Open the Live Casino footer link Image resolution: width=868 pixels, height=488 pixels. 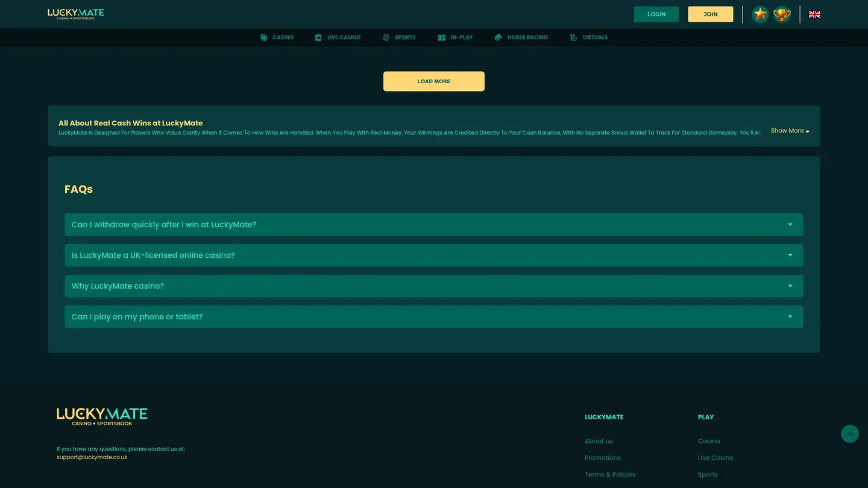click(x=715, y=458)
